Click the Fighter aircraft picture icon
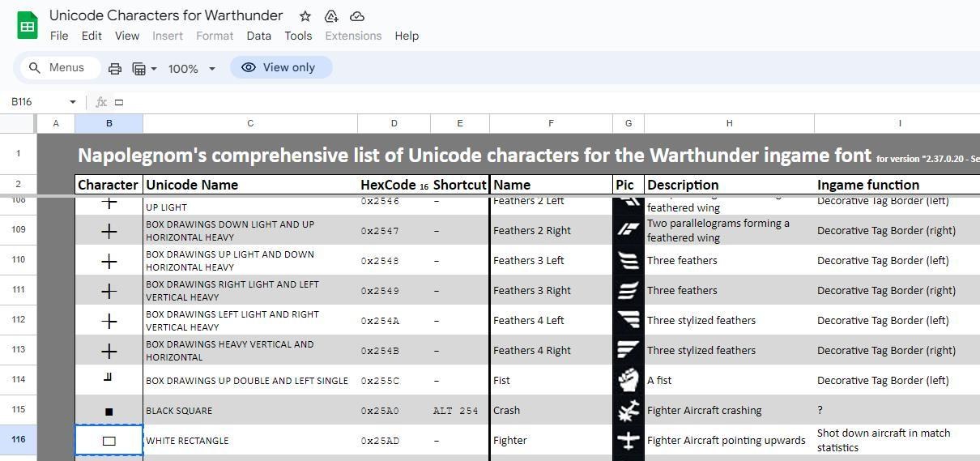The height and width of the screenshot is (461, 980). pyautogui.click(x=628, y=440)
